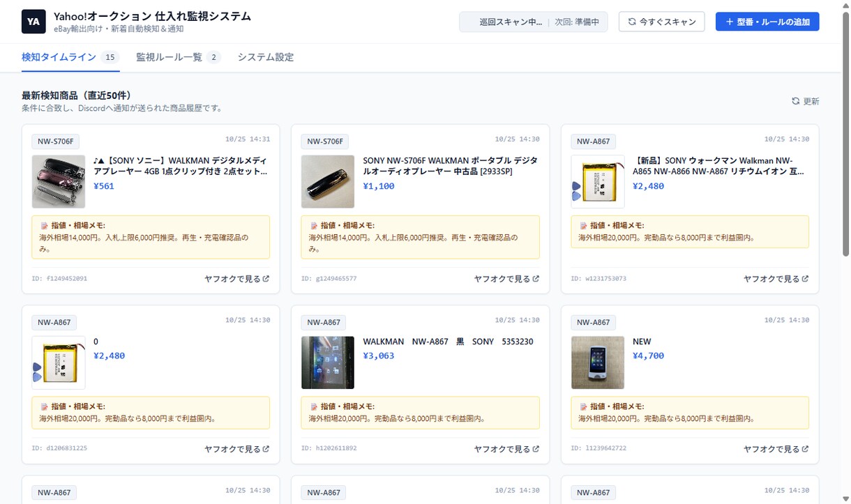Click the price ¥561
851x504 pixels.
(x=104, y=186)
